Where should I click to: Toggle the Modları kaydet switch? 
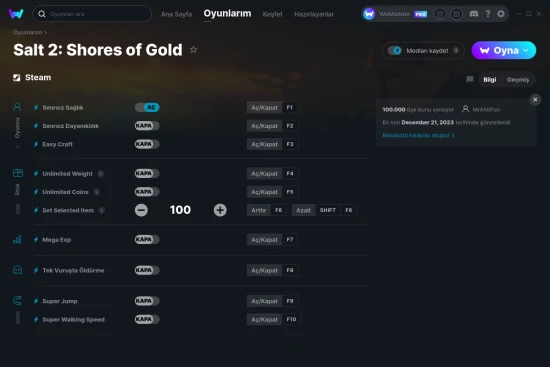(395, 51)
